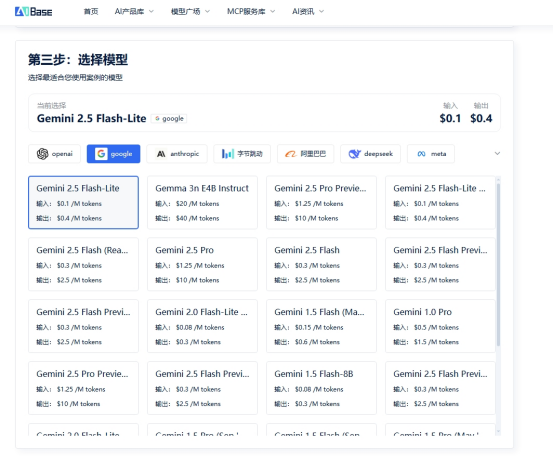Open the MCP服务库 dropdown
Viewport: 554px width, 458px height.
(251, 12)
